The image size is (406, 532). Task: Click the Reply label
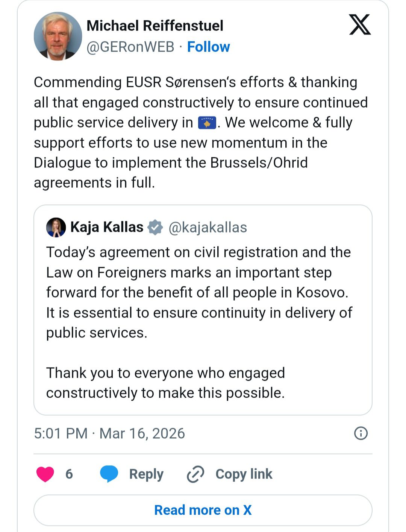146,474
